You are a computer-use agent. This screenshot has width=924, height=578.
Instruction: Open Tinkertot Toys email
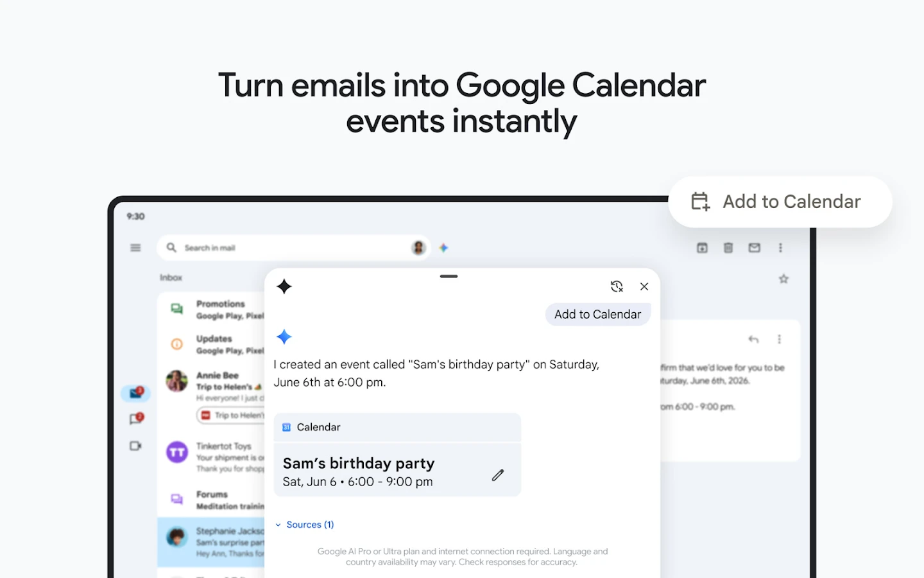click(212, 457)
